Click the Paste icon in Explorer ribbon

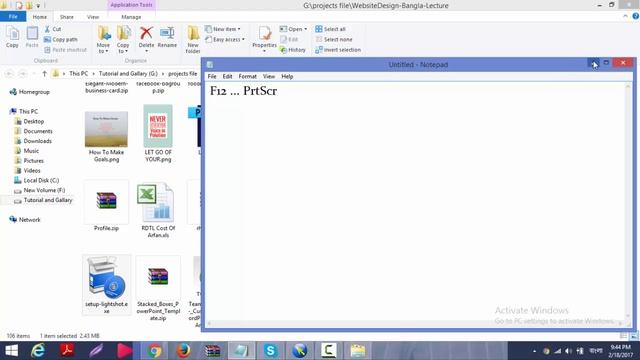coord(32,37)
